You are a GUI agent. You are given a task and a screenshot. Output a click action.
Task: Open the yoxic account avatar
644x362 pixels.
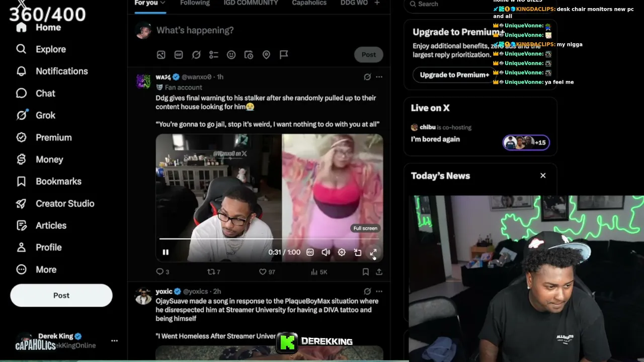143,296
